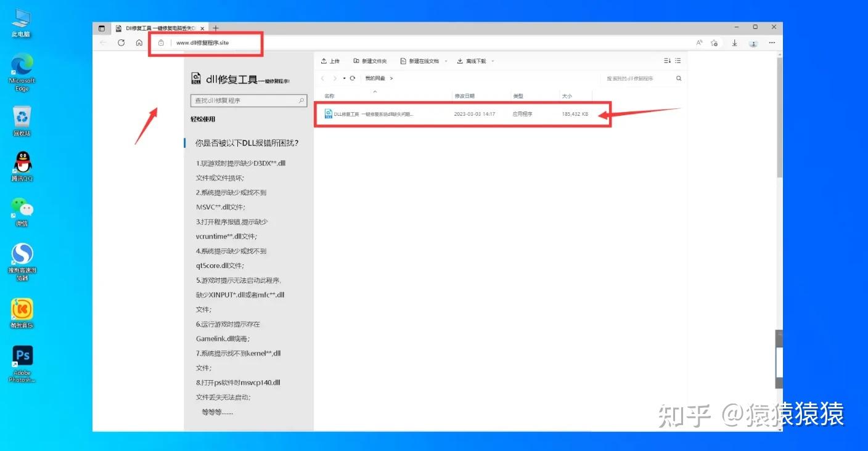Select the 轻松使用 sidebar heading

[203, 119]
